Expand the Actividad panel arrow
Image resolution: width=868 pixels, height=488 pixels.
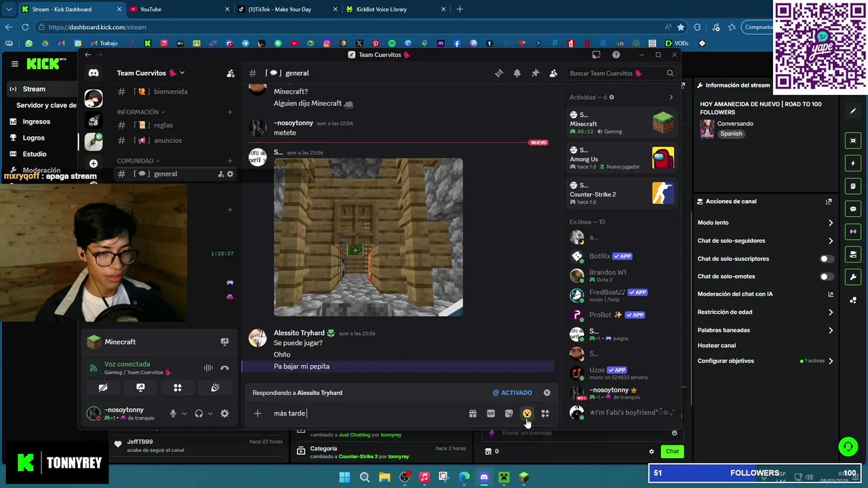[x=671, y=98]
